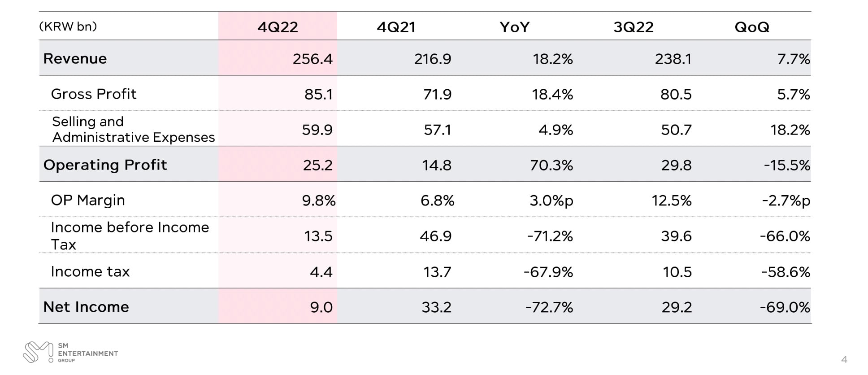The height and width of the screenshot is (375, 868).
Task: Select the Gross Profit row label
Action: click(93, 94)
